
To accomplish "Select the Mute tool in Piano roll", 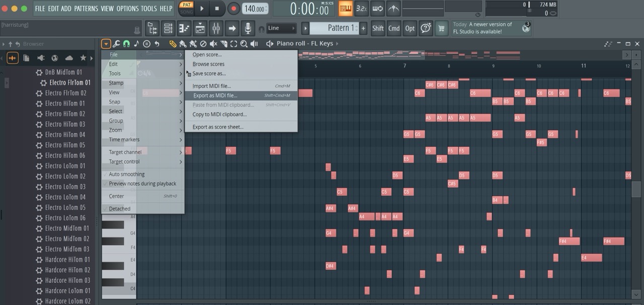I will pos(213,44).
